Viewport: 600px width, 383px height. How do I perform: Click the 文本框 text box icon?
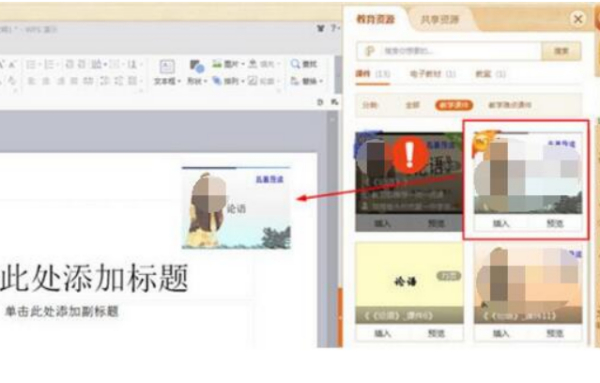pyautogui.click(x=166, y=67)
